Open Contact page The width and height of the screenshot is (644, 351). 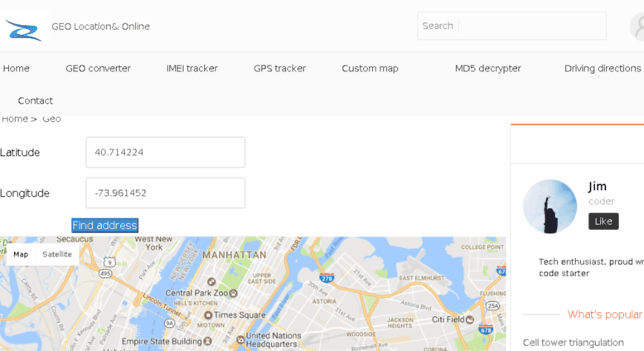point(36,100)
